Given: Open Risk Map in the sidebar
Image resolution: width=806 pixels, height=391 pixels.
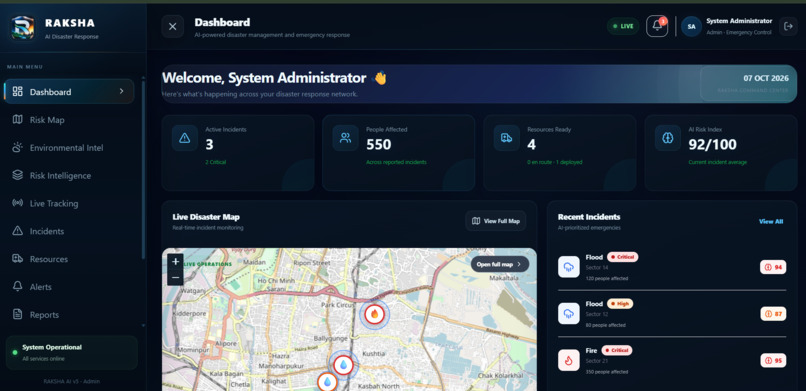Looking at the screenshot, I should 69,120.
